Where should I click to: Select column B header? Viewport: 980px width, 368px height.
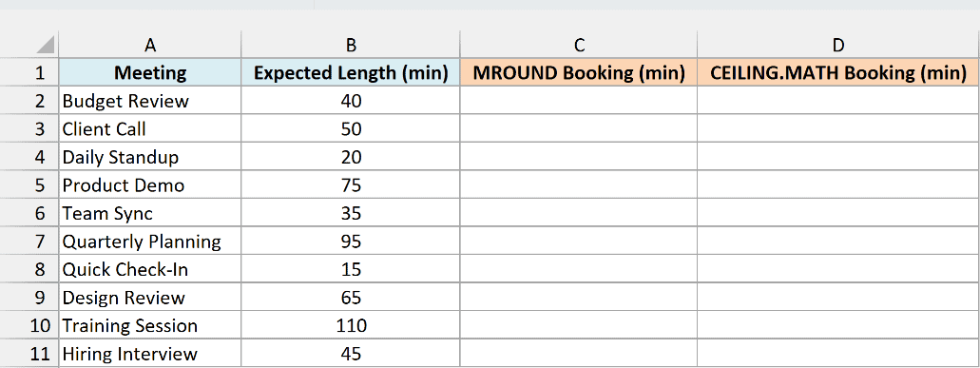pos(351,45)
